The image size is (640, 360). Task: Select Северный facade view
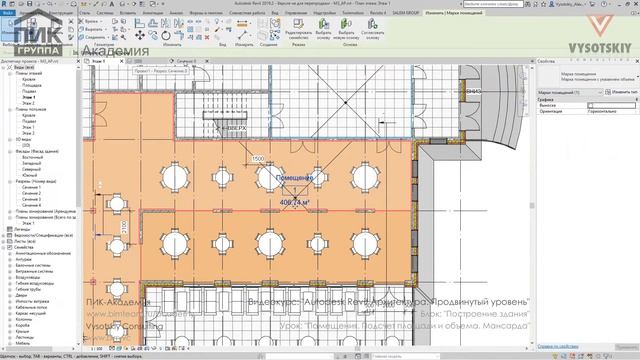[x=31, y=169]
